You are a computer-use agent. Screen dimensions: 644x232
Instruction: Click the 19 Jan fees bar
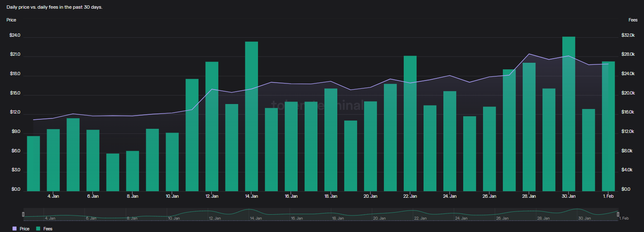pos(350,157)
